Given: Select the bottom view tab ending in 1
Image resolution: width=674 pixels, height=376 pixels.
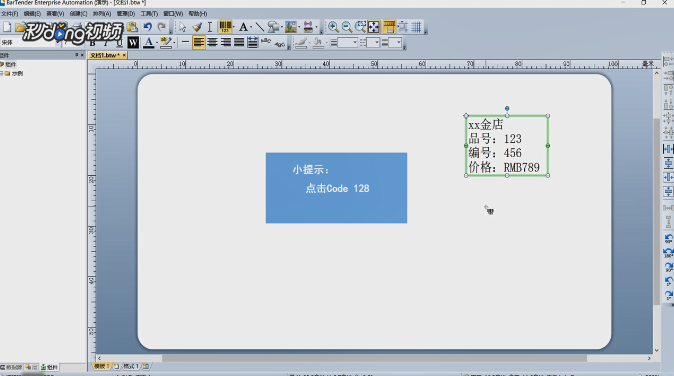Looking at the screenshot, I should pos(101,366).
